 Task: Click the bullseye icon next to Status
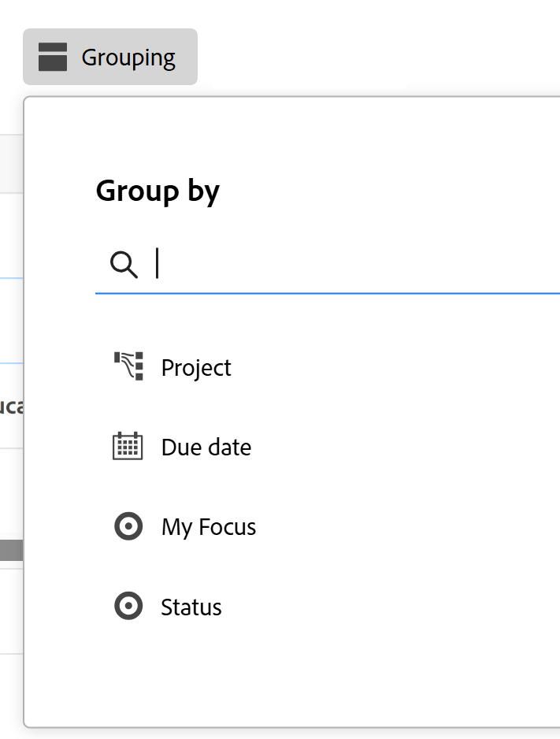click(x=128, y=606)
